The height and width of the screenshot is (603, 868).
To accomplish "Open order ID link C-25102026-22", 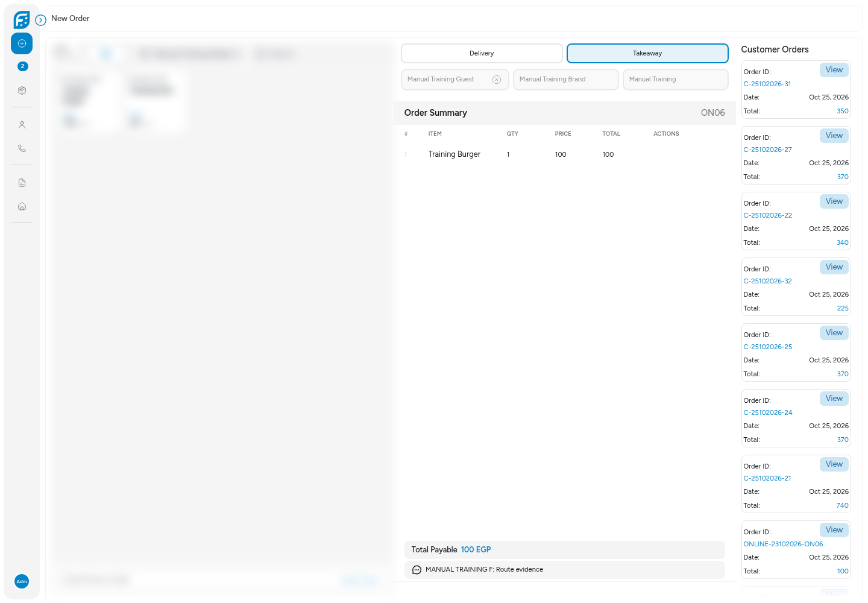I will tap(768, 216).
